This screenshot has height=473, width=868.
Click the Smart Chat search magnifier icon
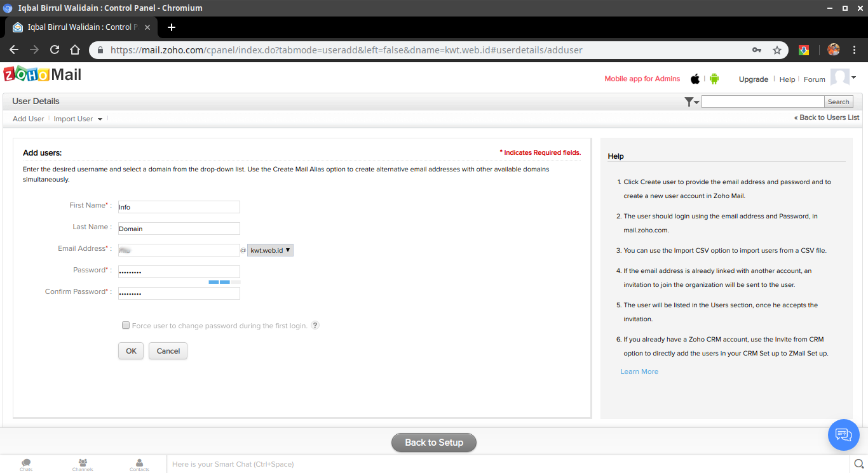pos(858,464)
